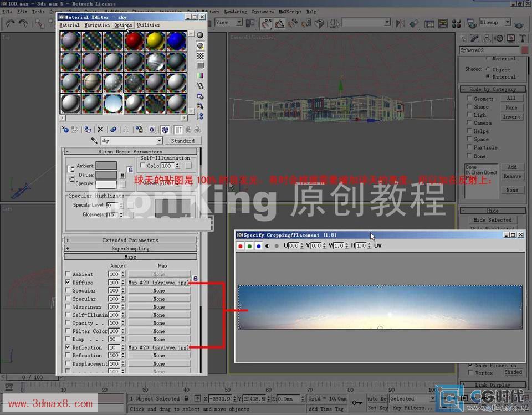Collapse the Hide by Category rollout
The image size is (532, 415).
point(493,89)
